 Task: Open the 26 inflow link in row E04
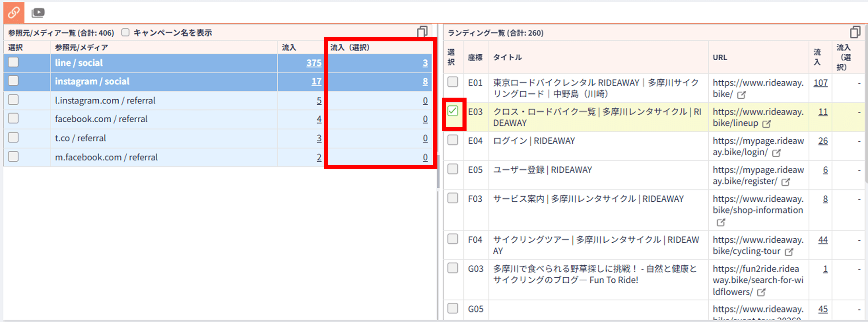tap(823, 141)
